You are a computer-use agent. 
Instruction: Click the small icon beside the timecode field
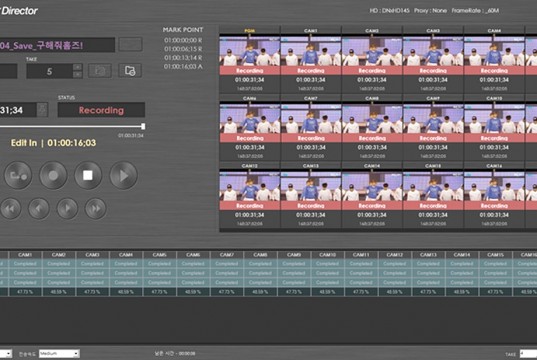[x=42, y=110]
